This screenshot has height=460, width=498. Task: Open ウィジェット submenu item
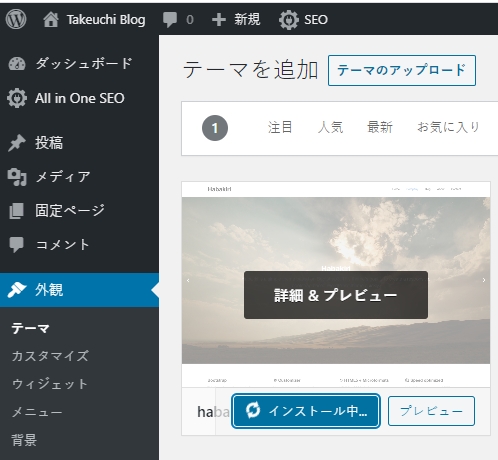[x=50, y=384]
